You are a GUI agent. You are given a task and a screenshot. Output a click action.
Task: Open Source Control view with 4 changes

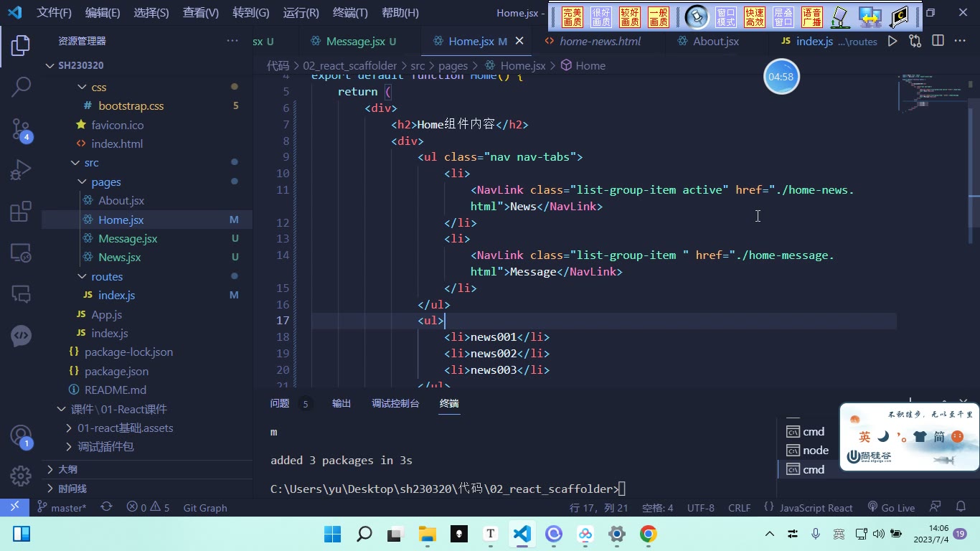click(21, 130)
